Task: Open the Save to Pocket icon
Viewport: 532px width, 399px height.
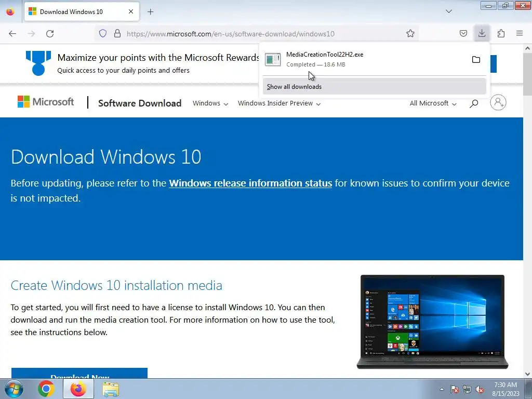Action: tap(463, 33)
